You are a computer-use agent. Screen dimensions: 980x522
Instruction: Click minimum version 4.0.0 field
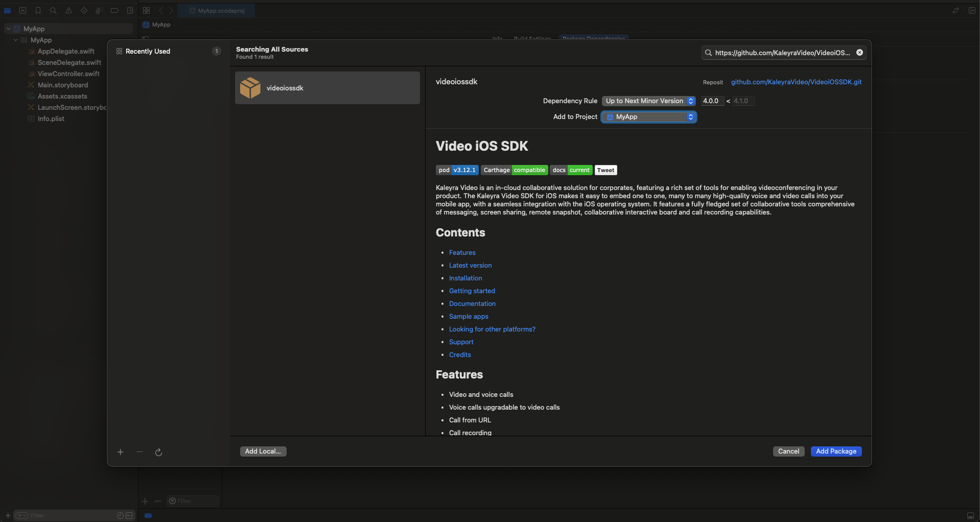click(x=712, y=101)
